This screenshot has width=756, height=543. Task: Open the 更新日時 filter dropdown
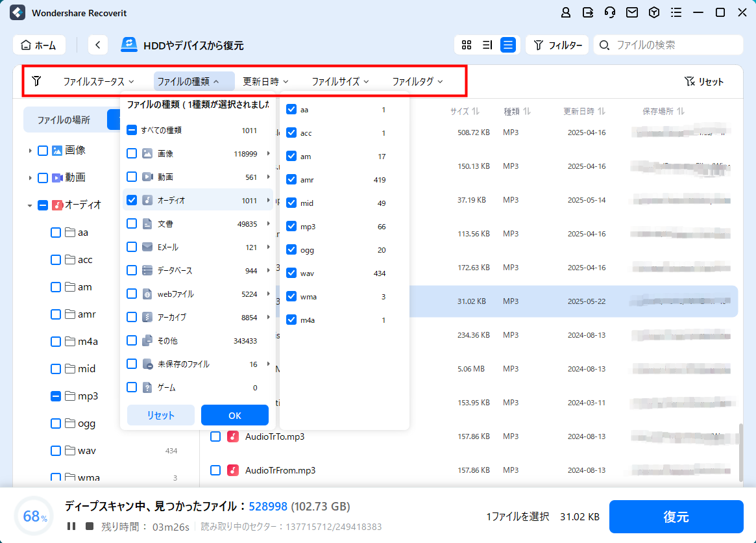pyautogui.click(x=265, y=81)
